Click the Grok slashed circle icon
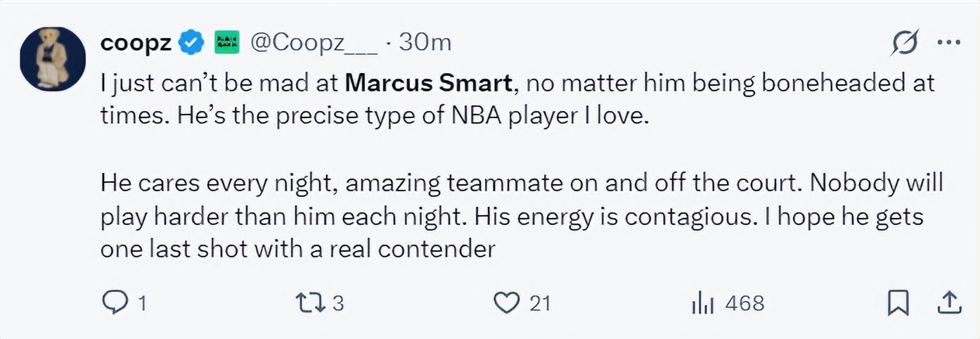This screenshot has width=980, height=339. (x=903, y=44)
